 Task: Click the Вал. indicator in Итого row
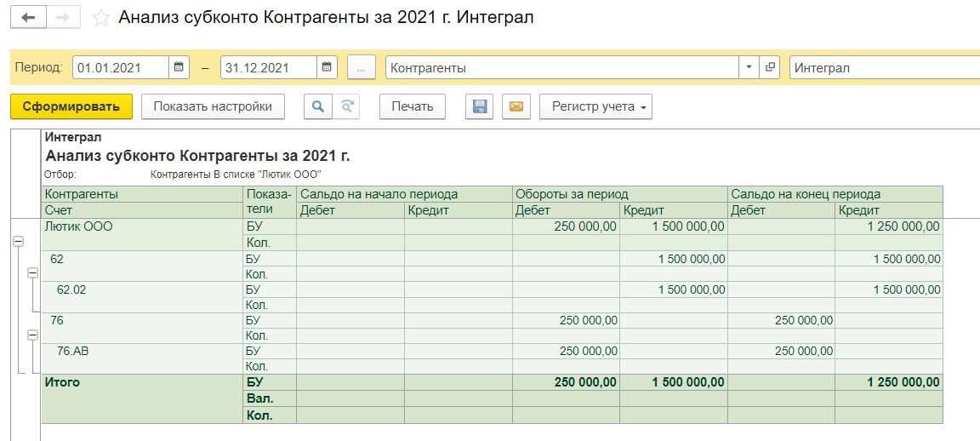pyautogui.click(x=270, y=398)
